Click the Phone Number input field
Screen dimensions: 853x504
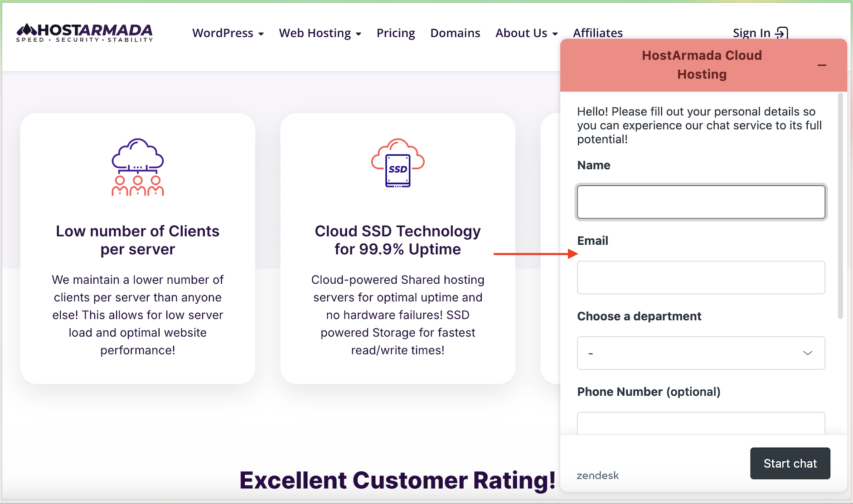[x=701, y=423]
